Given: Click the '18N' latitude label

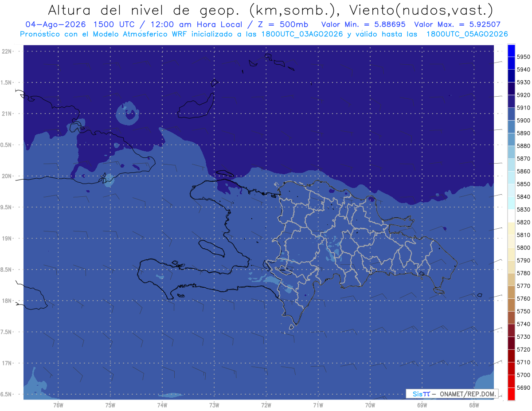Looking at the screenshot, I should click(x=7, y=301).
